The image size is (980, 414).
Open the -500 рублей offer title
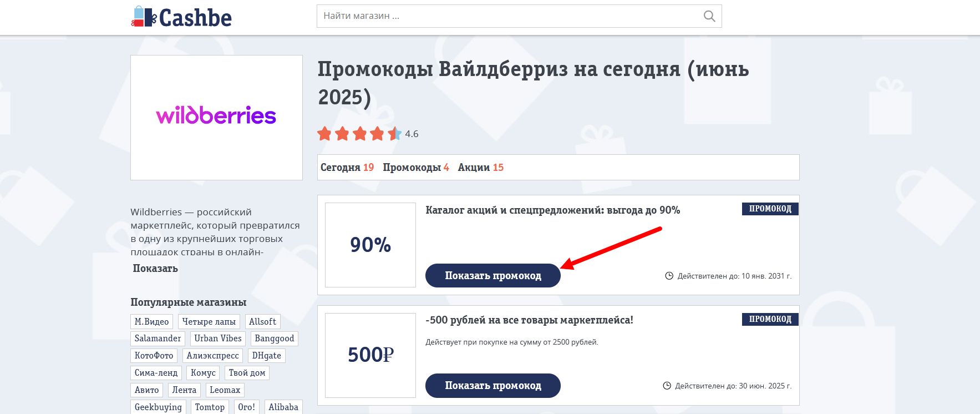[529, 320]
